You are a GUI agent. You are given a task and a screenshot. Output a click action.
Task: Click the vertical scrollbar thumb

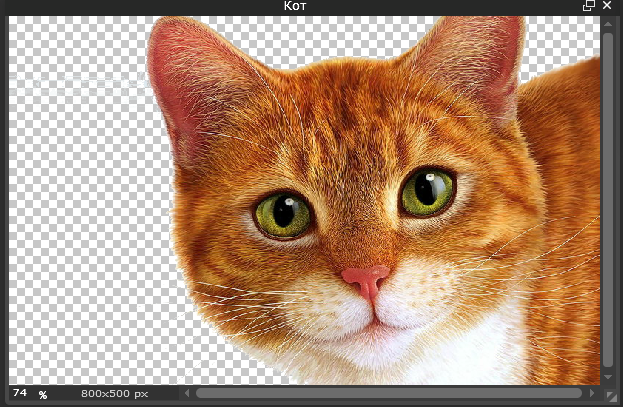pos(608,200)
